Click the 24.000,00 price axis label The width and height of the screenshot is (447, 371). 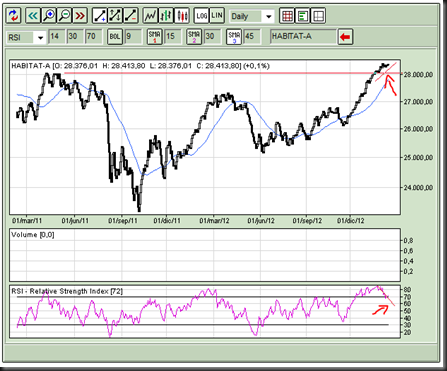point(418,188)
